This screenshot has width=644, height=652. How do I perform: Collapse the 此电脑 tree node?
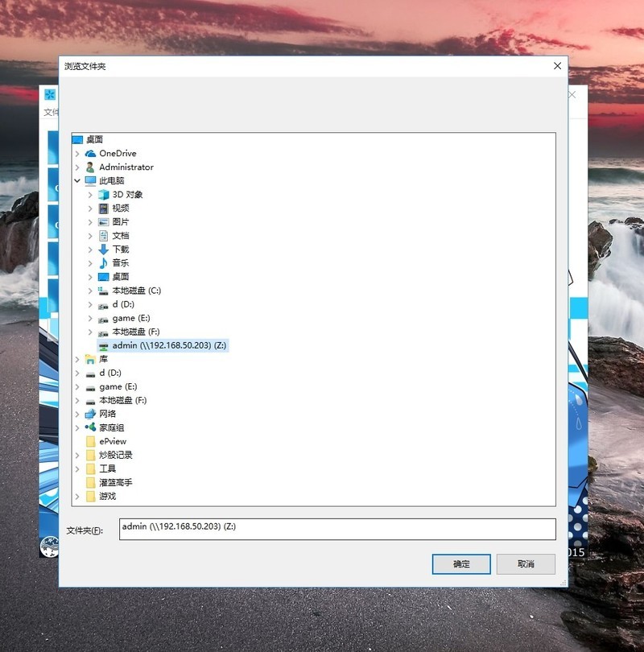click(x=77, y=181)
